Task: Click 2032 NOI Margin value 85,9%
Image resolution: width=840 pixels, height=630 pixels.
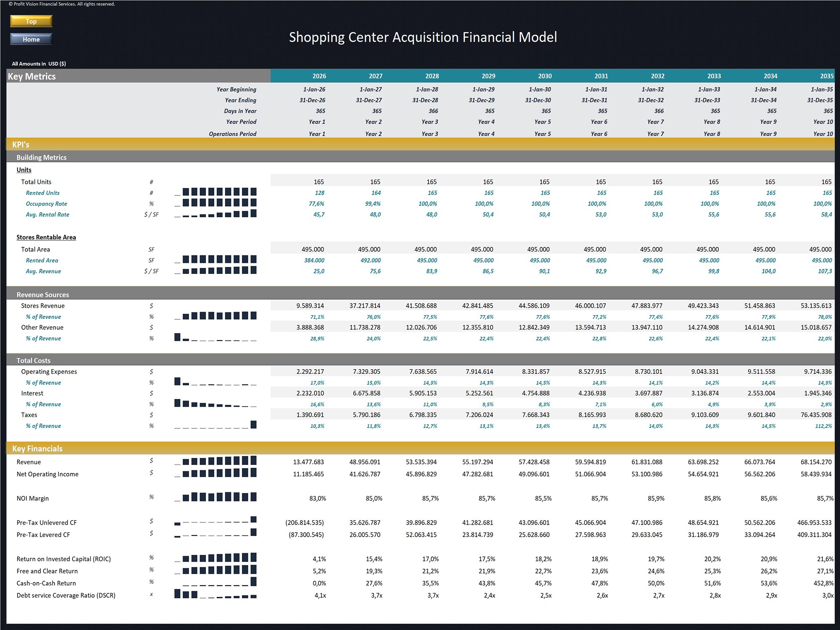Action: coord(656,499)
